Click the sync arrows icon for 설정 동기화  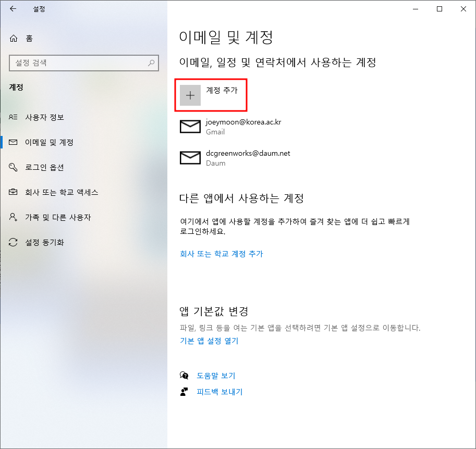point(13,242)
